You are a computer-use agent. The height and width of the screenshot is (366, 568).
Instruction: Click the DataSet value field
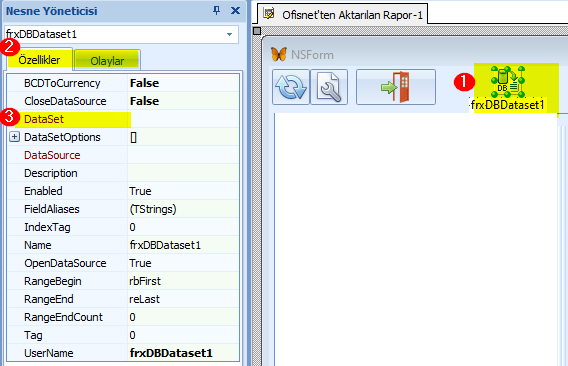point(184,119)
